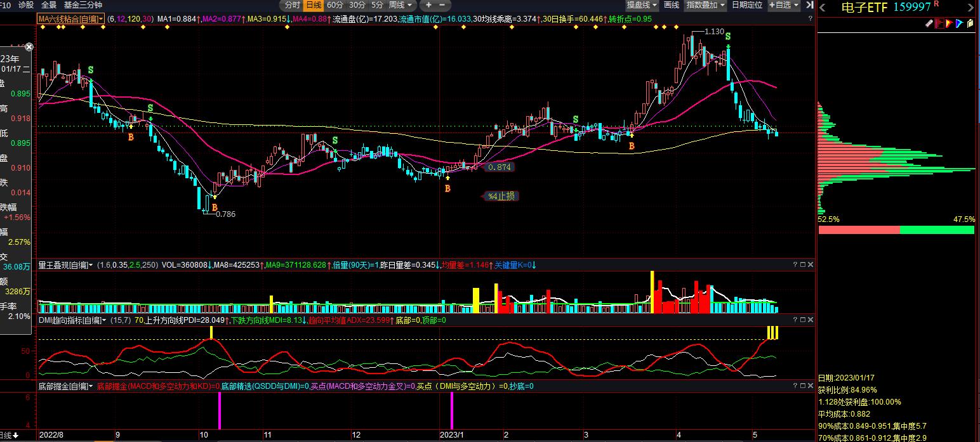
Task: Switch to 日线 daily period
Action: coord(314,5)
